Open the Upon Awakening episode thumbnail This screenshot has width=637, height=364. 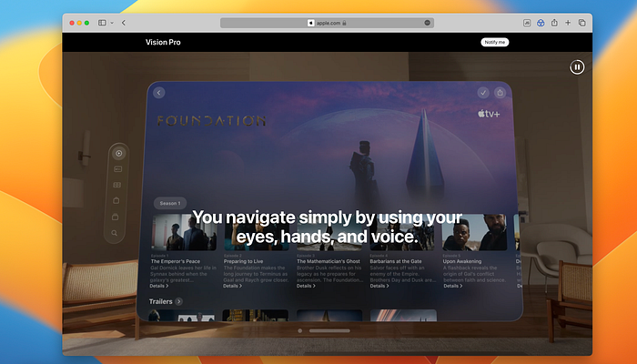tap(474, 232)
